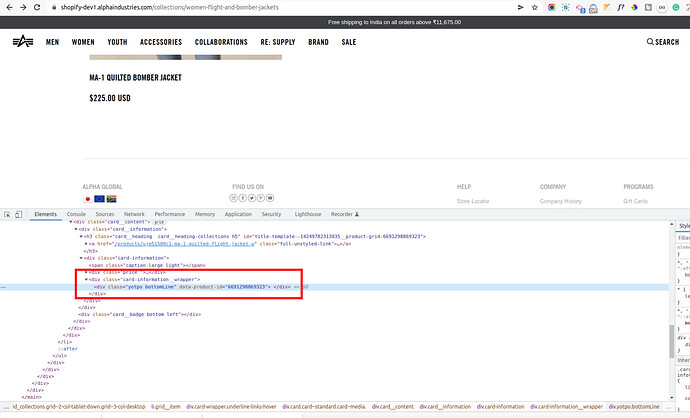
Task: Click the Alpha Industries logo
Action: coord(23,41)
